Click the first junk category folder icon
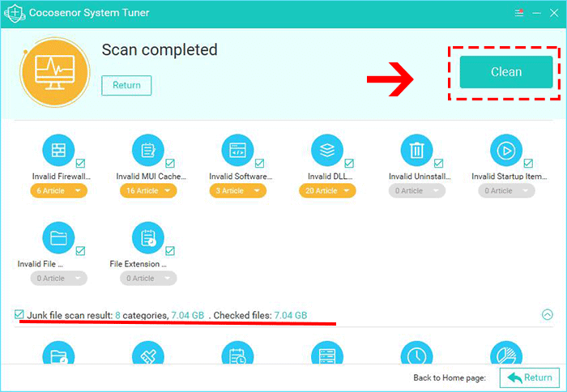 click(x=58, y=352)
